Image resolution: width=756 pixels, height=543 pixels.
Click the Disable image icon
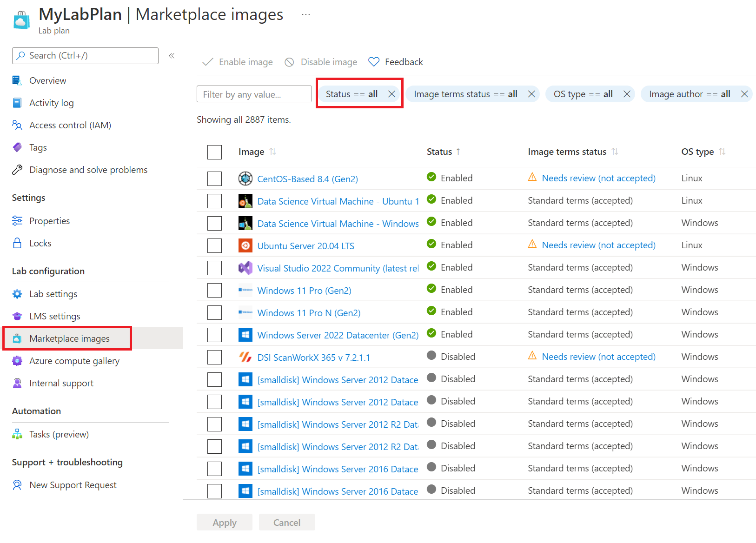point(290,61)
